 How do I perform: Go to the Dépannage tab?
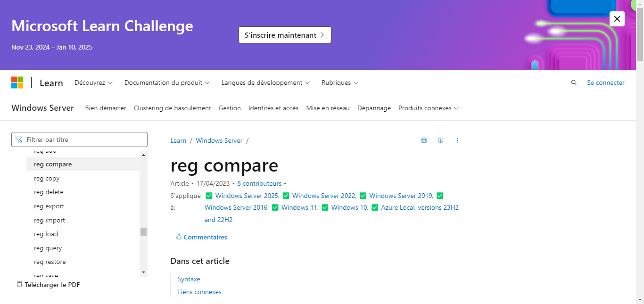point(374,108)
